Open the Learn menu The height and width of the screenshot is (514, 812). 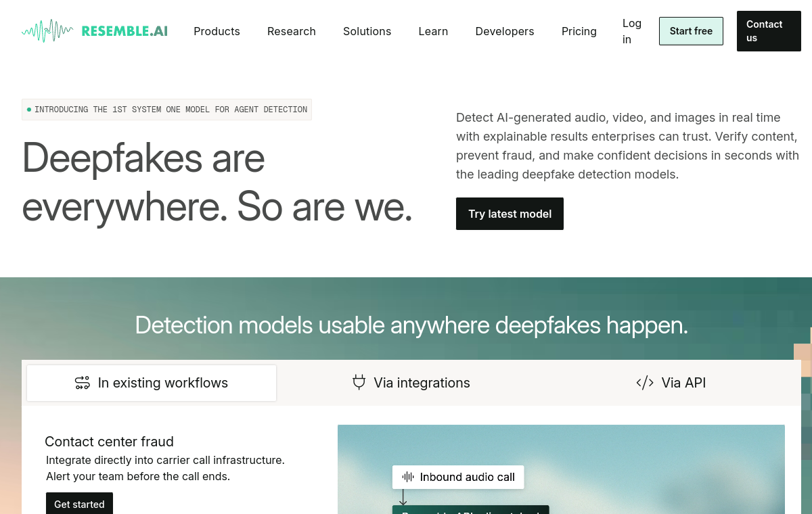coord(433,31)
